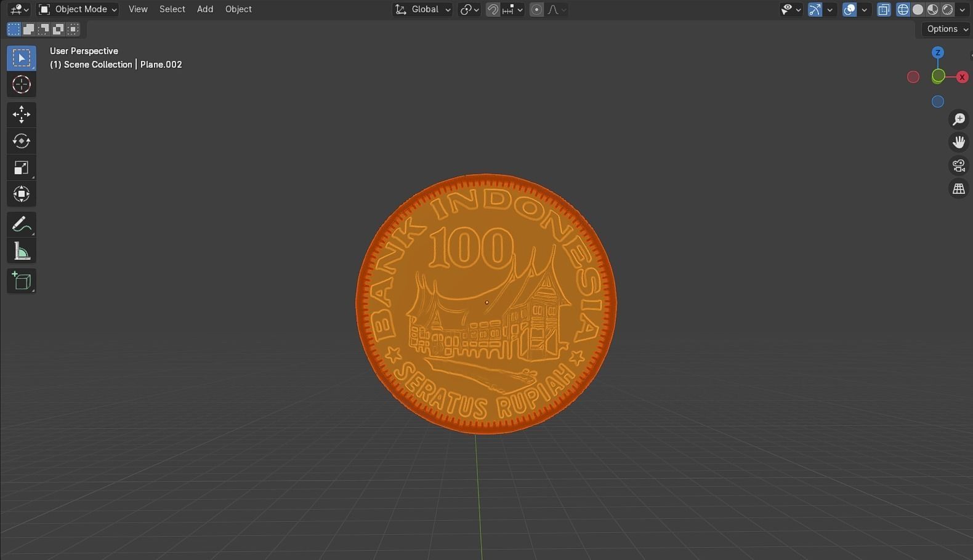Toggle the camera view icon
973x560 pixels.
(959, 166)
